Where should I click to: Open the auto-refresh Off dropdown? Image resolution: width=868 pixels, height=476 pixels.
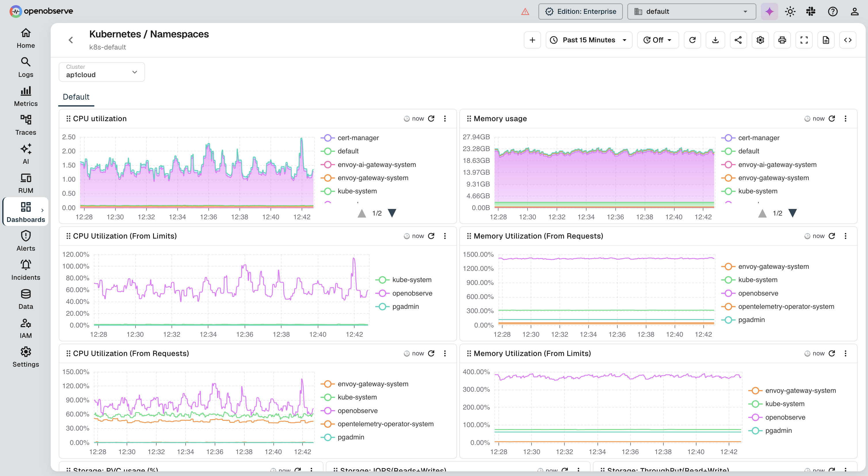point(658,40)
